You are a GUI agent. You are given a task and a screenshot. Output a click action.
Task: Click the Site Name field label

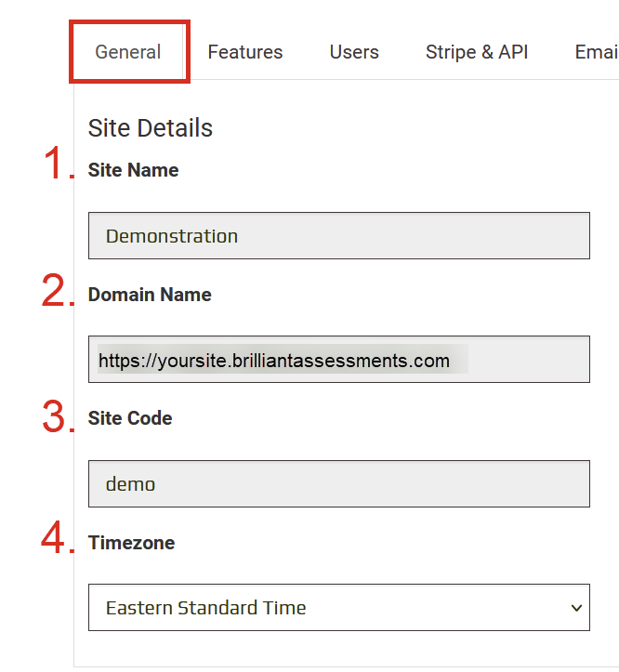click(x=133, y=170)
